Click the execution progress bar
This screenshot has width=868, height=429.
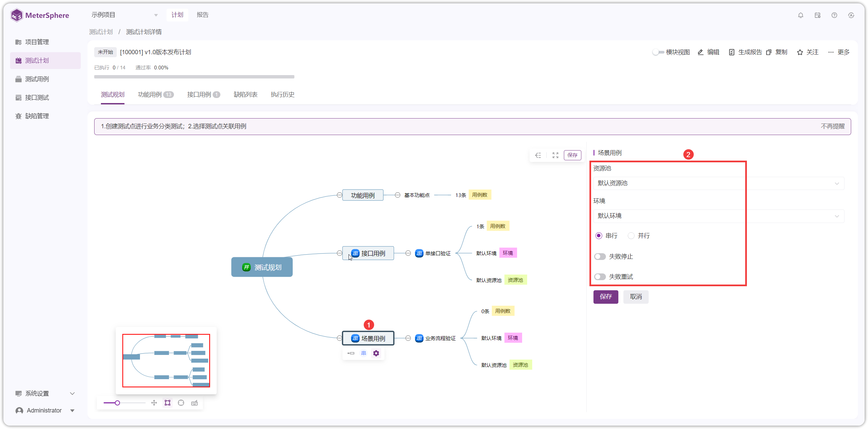click(194, 77)
